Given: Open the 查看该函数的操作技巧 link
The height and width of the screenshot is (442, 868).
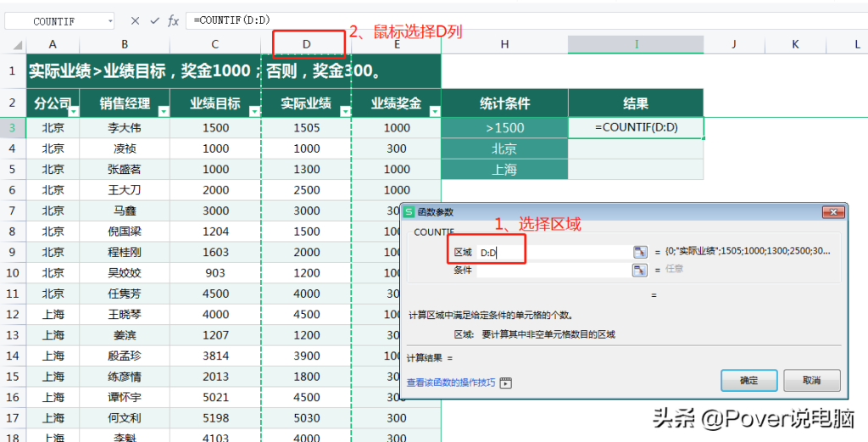Looking at the screenshot, I should [451, 383].
